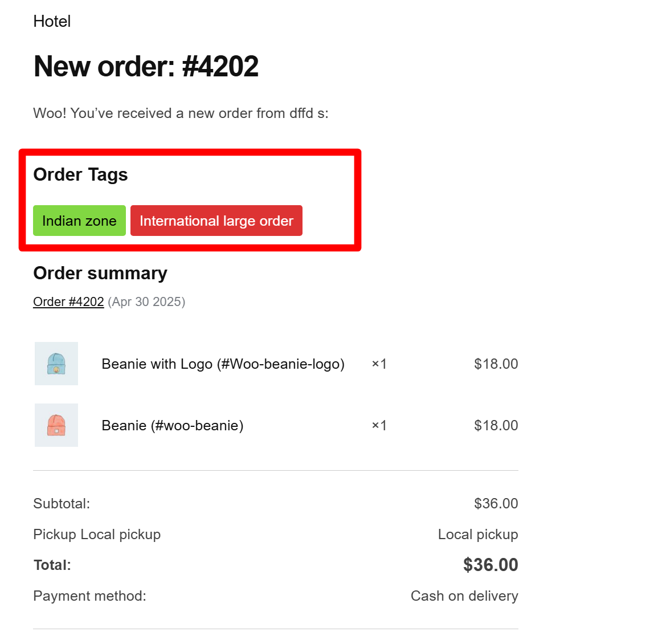This screenshot has width=658, height=644.
Task: Click the Beanie with Logo $18.00 price
Action: coord(496,364)
